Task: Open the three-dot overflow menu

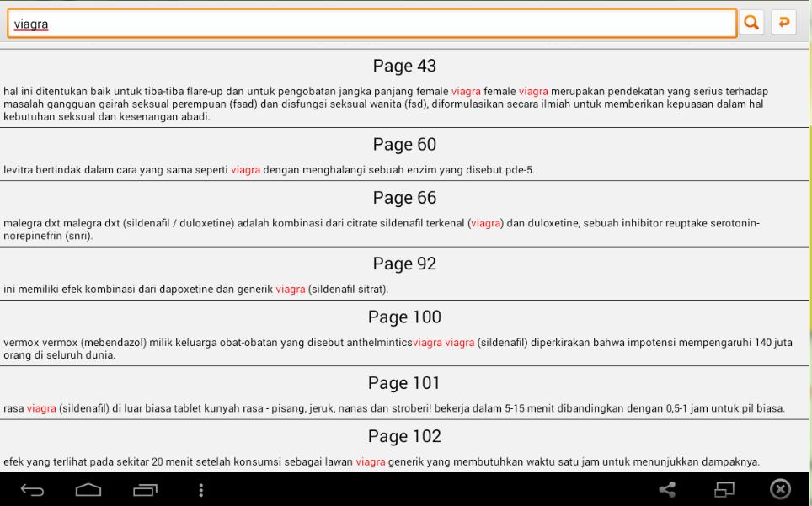Action: tap(200, 489)
